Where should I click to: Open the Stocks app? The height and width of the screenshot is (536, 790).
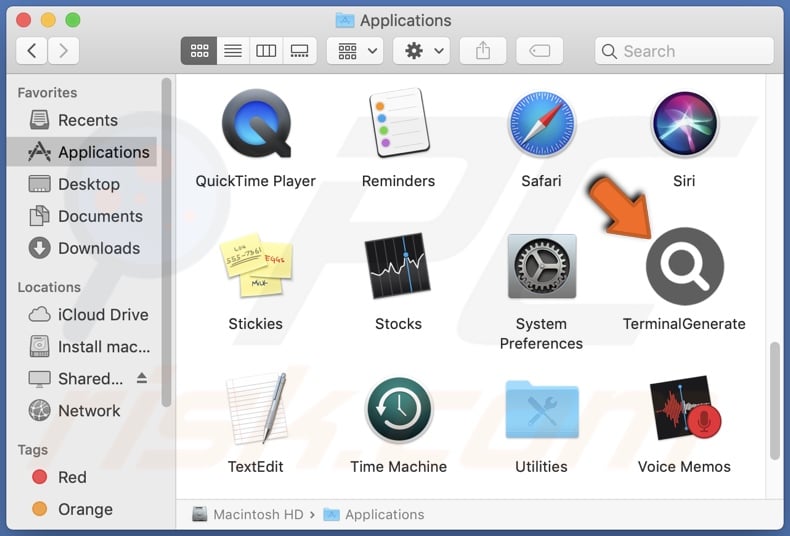(398, 267)
